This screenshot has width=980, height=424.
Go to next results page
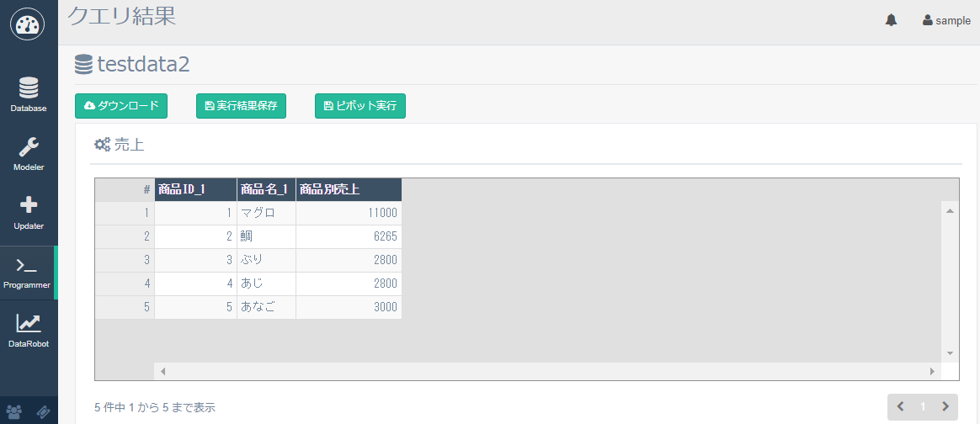coord(945,407)
